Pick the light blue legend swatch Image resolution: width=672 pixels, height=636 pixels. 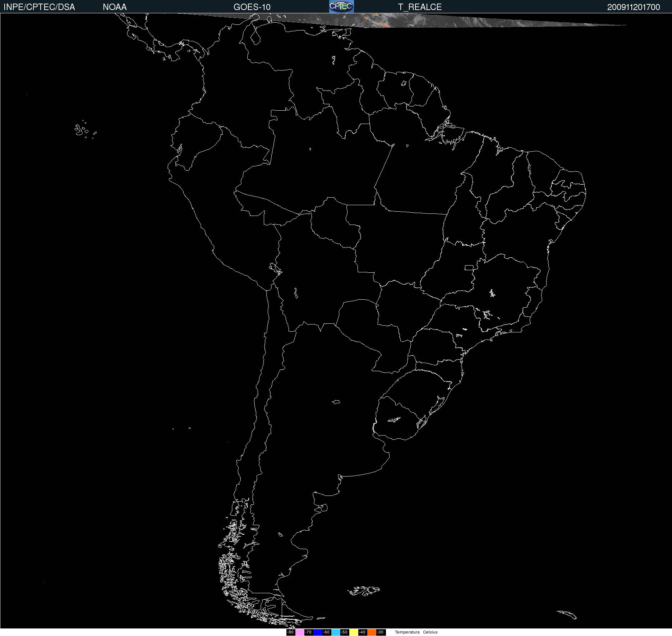tap(336, 632)
